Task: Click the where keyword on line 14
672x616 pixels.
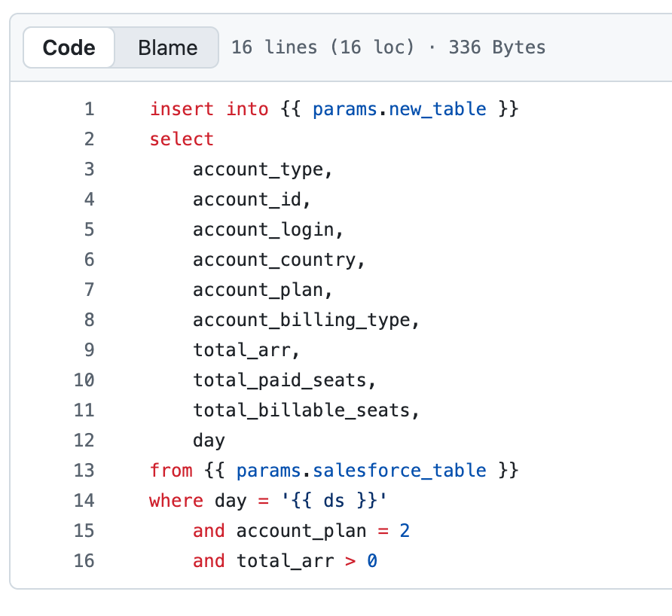Action: click(x=176, y=500)
